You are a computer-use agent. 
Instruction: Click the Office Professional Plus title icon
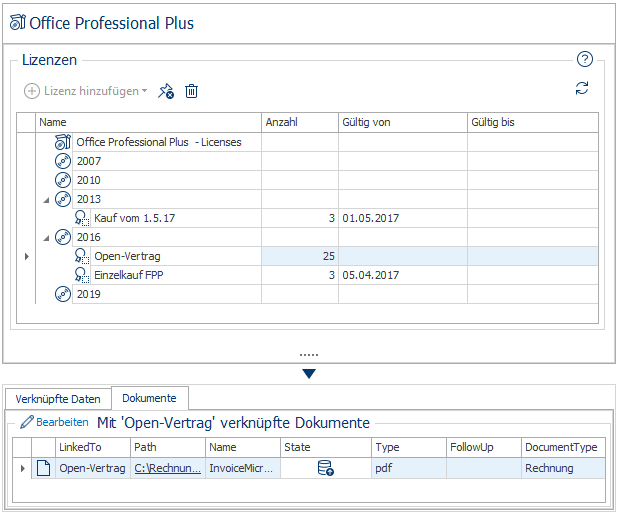(x=18, y=22)
